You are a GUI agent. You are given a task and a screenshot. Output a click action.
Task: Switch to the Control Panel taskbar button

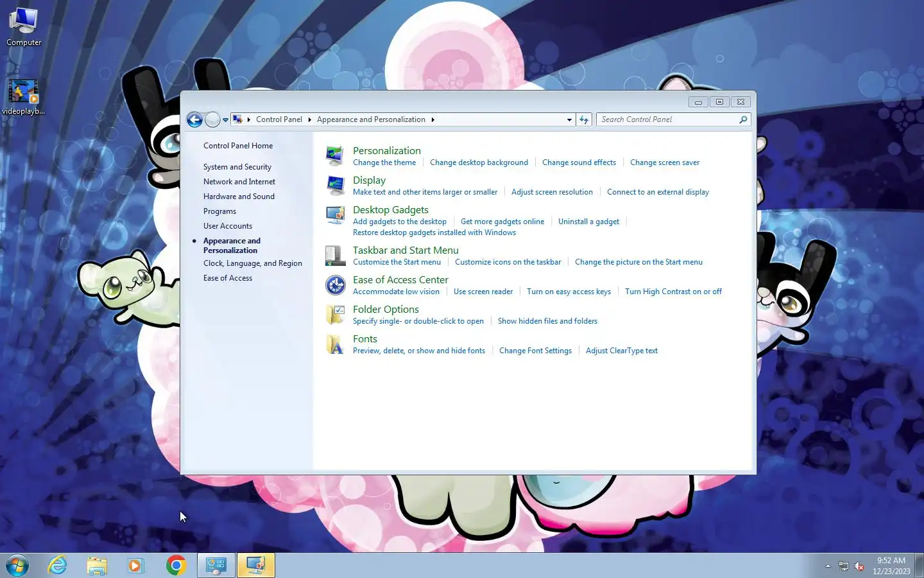point(216,565)
